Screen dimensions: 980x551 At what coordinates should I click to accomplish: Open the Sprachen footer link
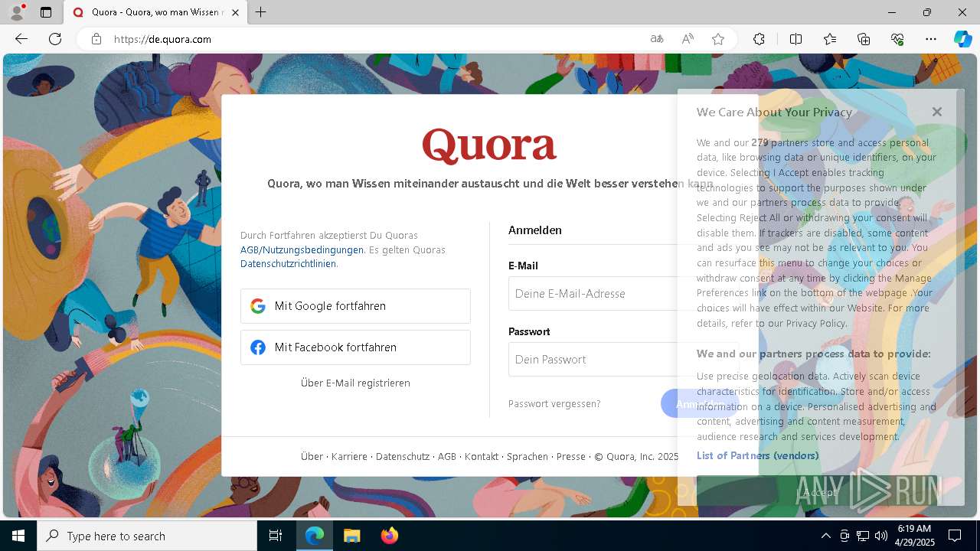pyautogui.click(x=528, y=456)
